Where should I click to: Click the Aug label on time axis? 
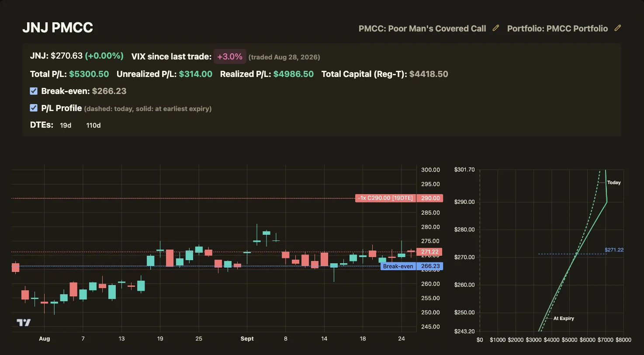[x=44, y=338]
